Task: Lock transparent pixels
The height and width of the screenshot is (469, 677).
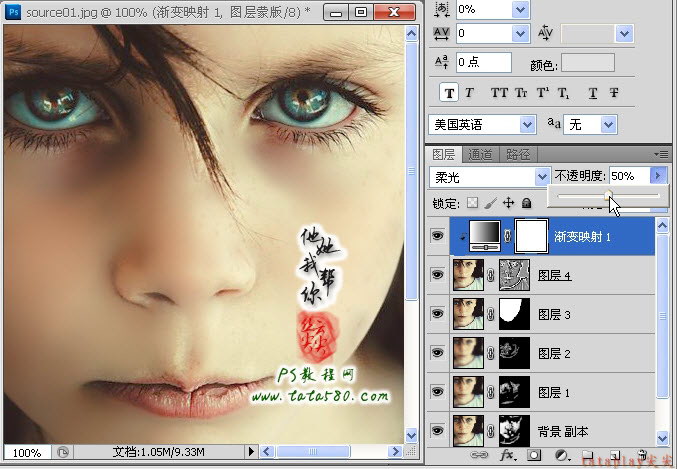Action: point(473,203)
